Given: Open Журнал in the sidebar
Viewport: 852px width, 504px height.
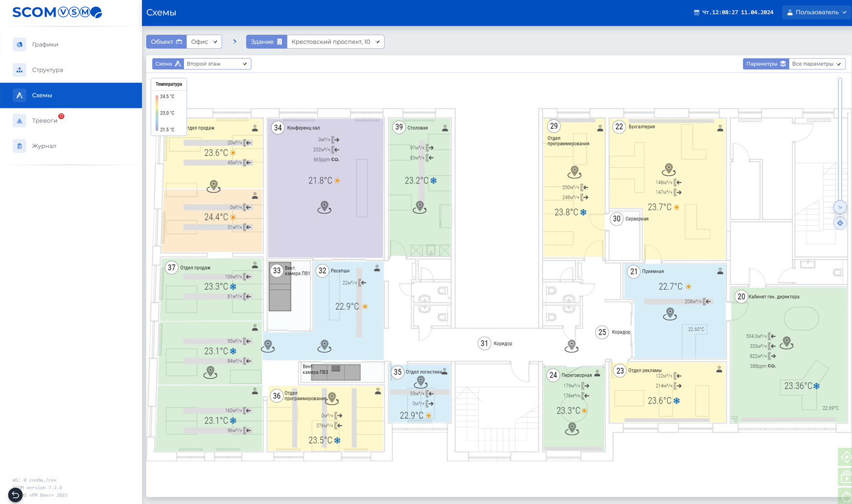Looking at the screenshot, I should [44, 146].
